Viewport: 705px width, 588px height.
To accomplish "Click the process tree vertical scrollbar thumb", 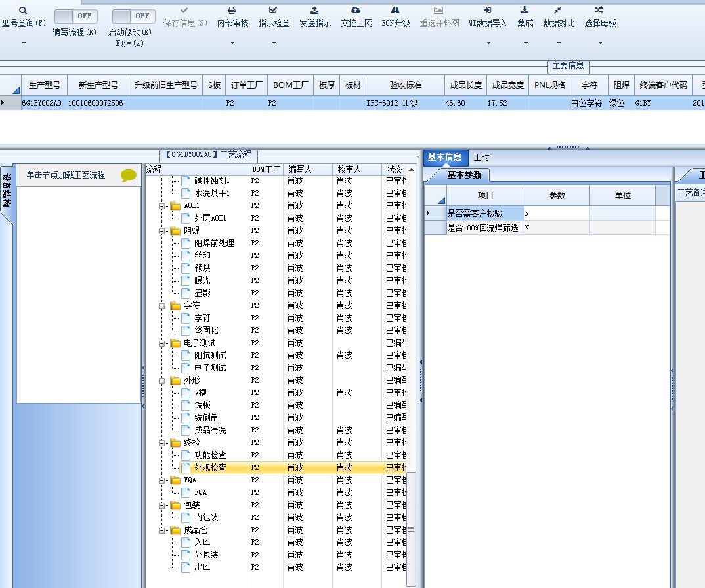I will tap(411, 530).
